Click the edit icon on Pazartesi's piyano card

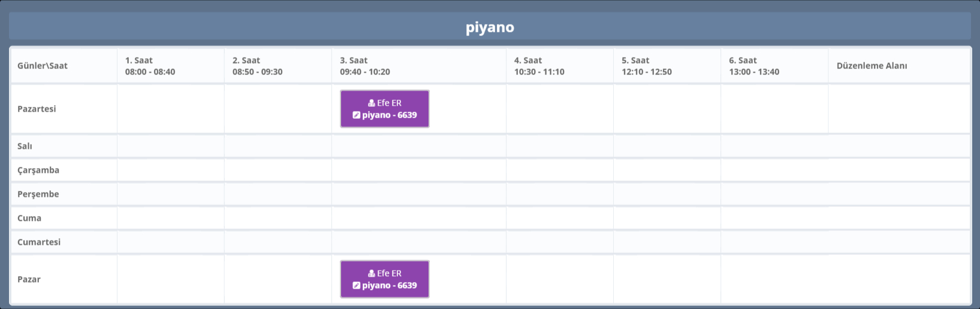(357, 115)
